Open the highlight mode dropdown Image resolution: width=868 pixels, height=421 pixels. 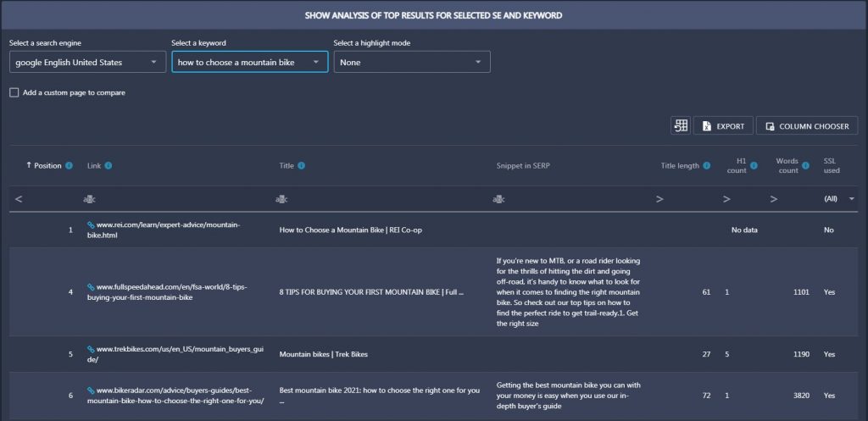tap(412, 62)
